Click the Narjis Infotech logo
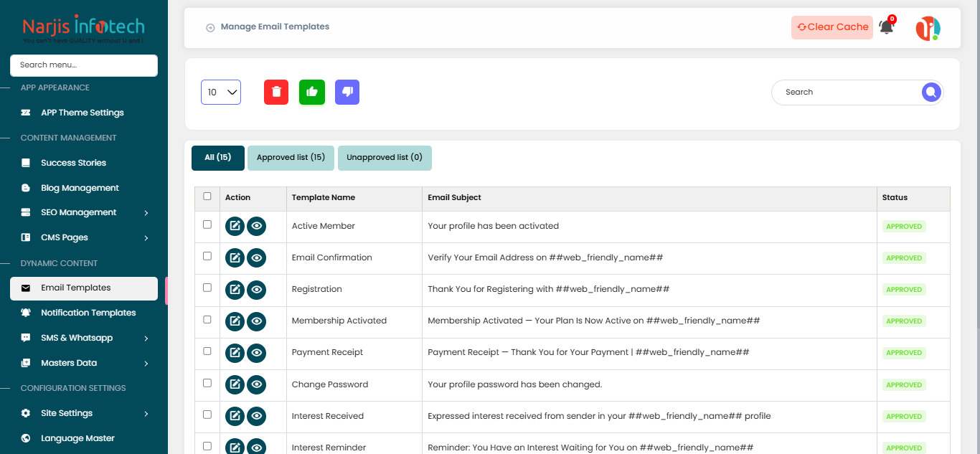 [x=83, y=30]
